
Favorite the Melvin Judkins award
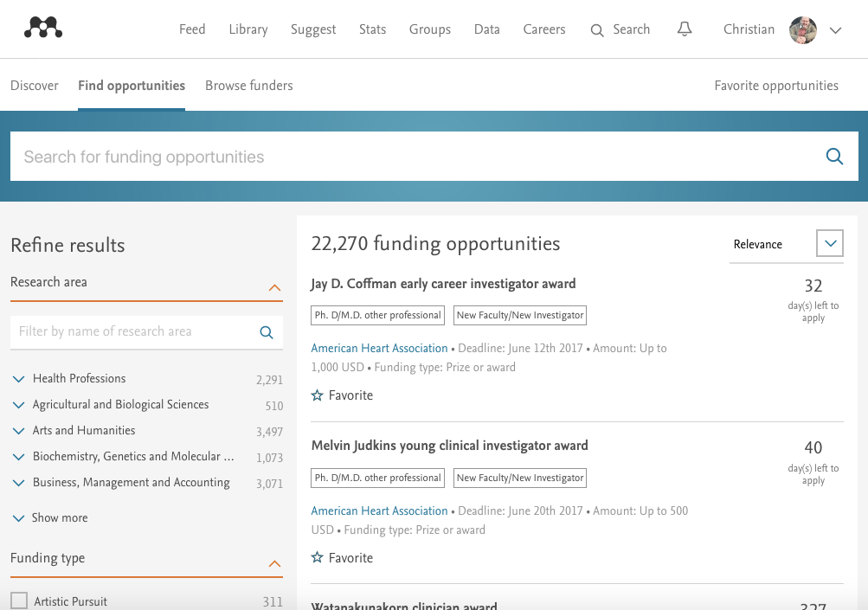[x=318, y=557]
